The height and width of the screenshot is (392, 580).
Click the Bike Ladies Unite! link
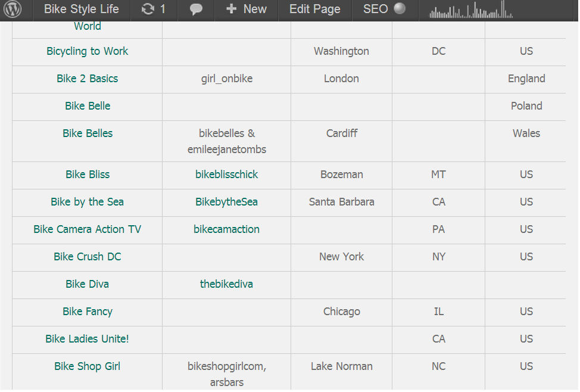[88, 339]
